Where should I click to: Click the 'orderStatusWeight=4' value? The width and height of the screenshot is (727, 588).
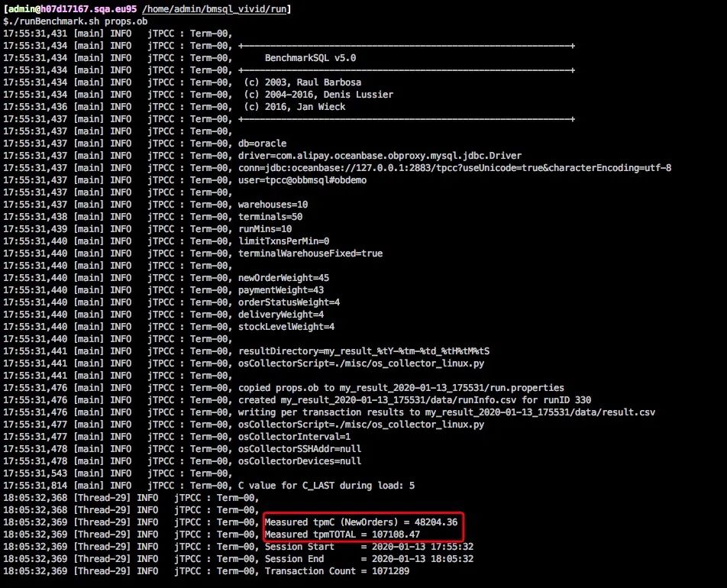coord(289,302)
